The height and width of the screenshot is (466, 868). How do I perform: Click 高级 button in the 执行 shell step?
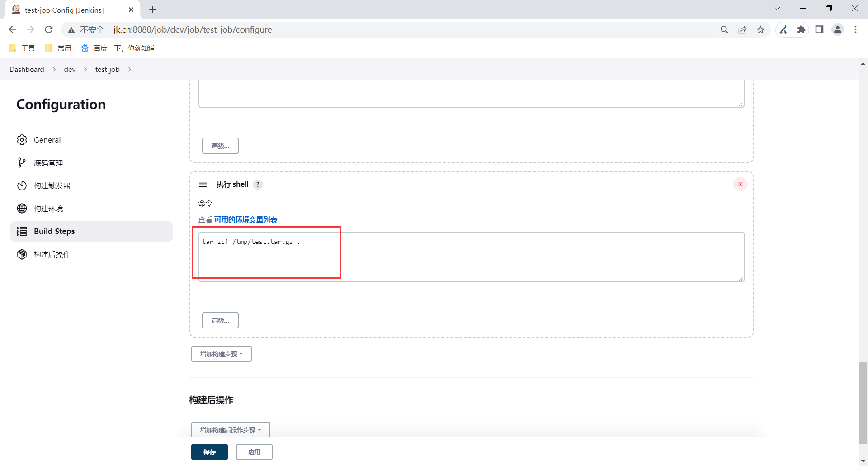(x=220, y=320)
